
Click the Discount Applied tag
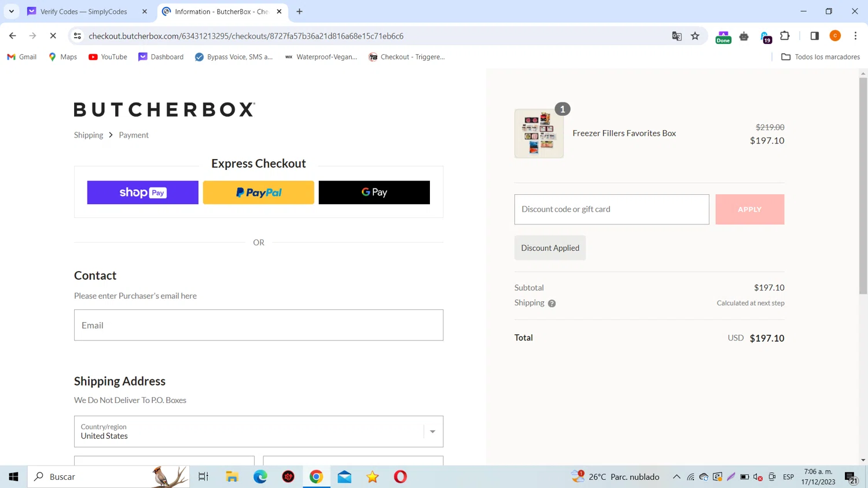coord(550,247)
